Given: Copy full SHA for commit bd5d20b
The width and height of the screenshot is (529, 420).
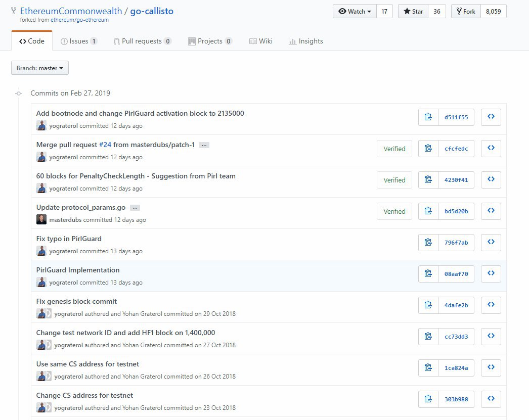Looking at the screenshot, I should [428, 211].
